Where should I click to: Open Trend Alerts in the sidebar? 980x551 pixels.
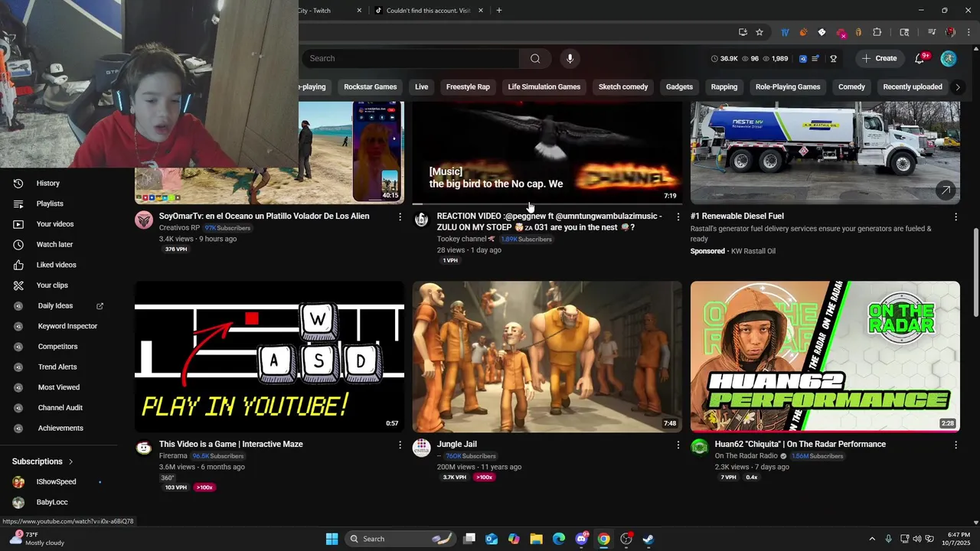59,367
